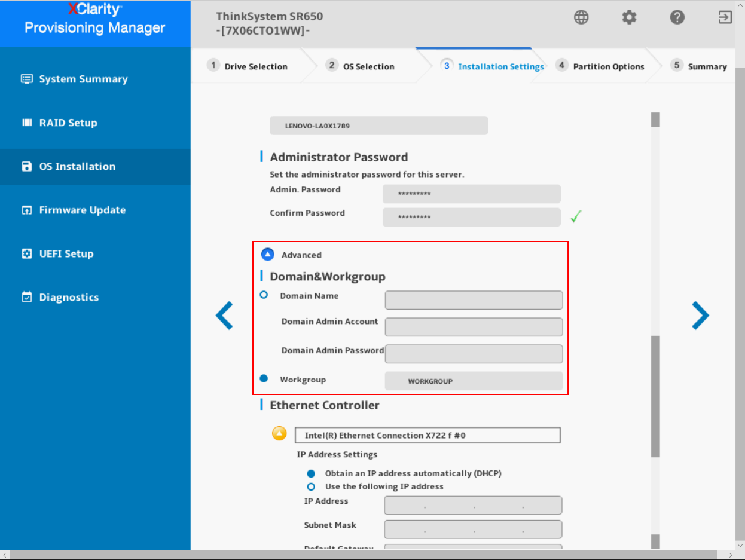Select the Workgroup radio button
The width and height of the screenshot is (745, 560).
pos(264,378)
